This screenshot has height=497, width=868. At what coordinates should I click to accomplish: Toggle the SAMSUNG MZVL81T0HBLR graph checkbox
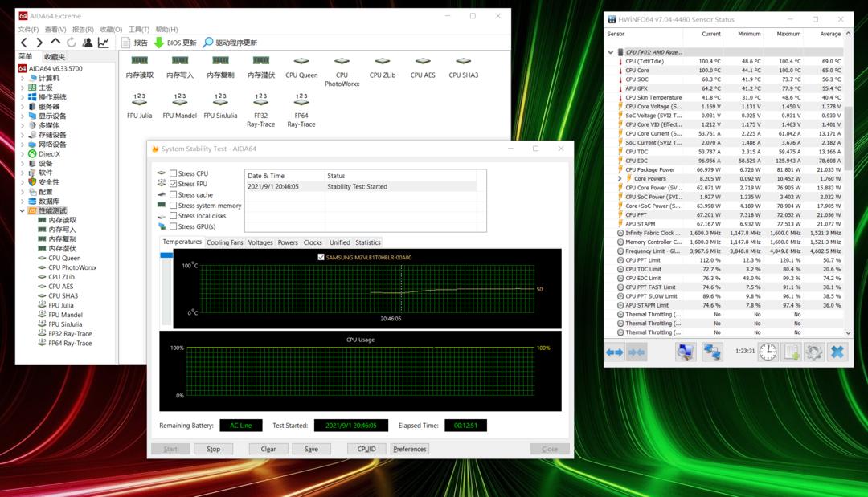pyautogui.click(x=321, y=257)
